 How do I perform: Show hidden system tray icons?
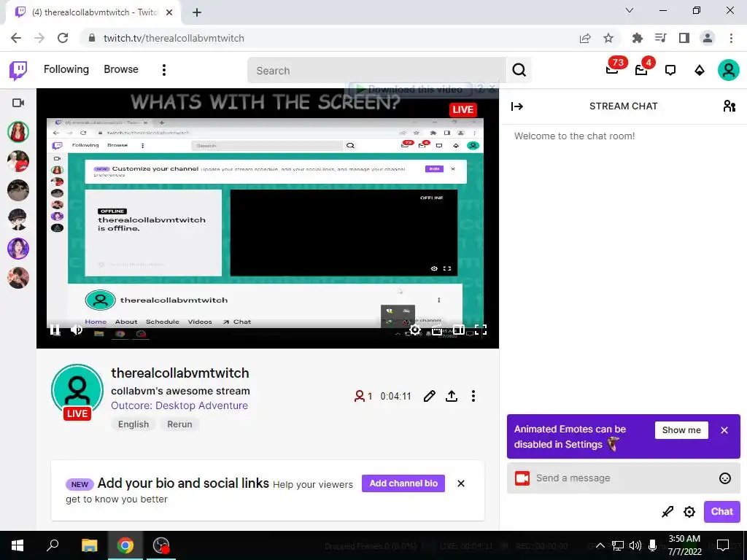tap(600, 545)
